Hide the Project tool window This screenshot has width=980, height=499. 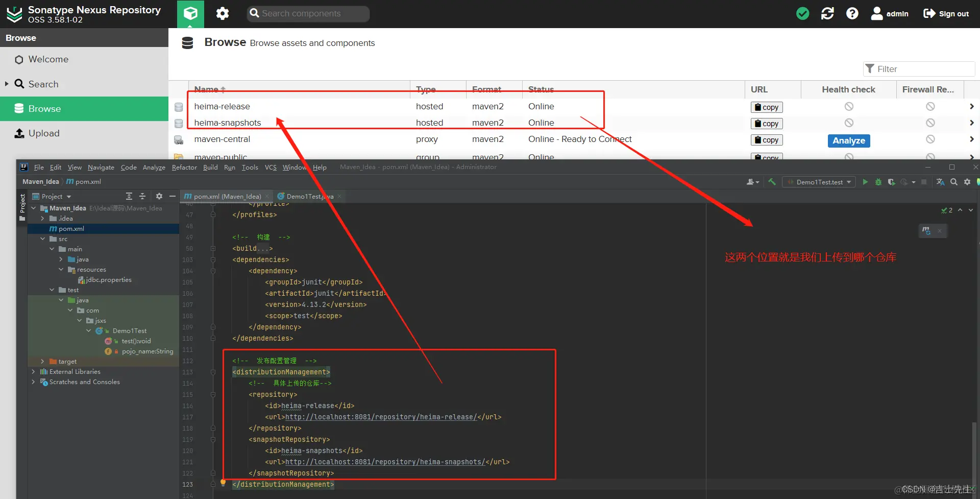(173, 196)
